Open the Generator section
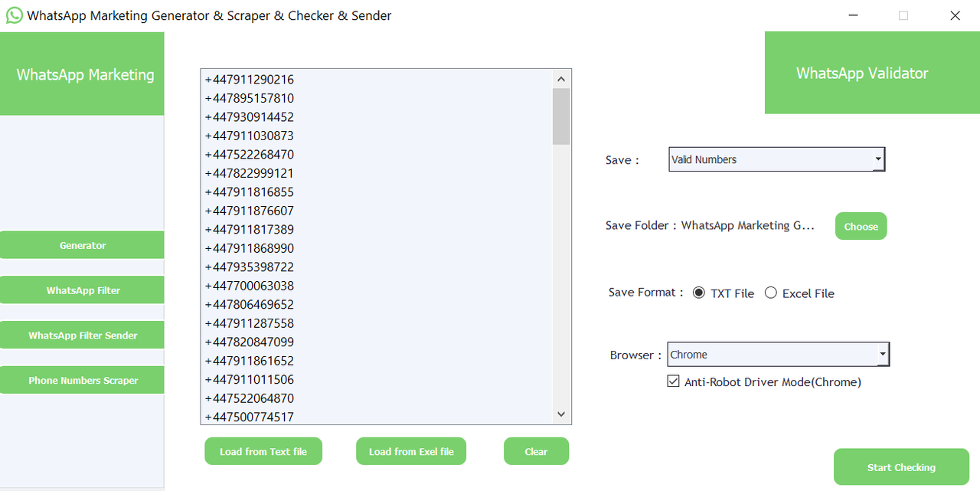Viewport: 980px width, 491px height. 83,245
